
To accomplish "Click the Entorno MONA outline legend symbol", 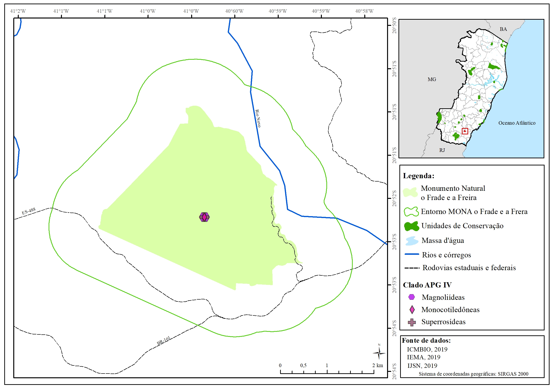I will click(x=411, y=212).
